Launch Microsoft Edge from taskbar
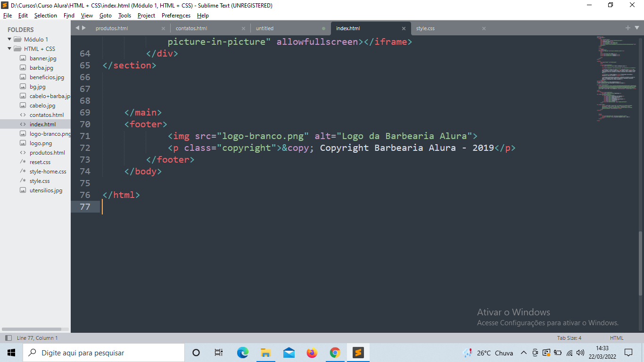644x362 pixels. (242, 353)
